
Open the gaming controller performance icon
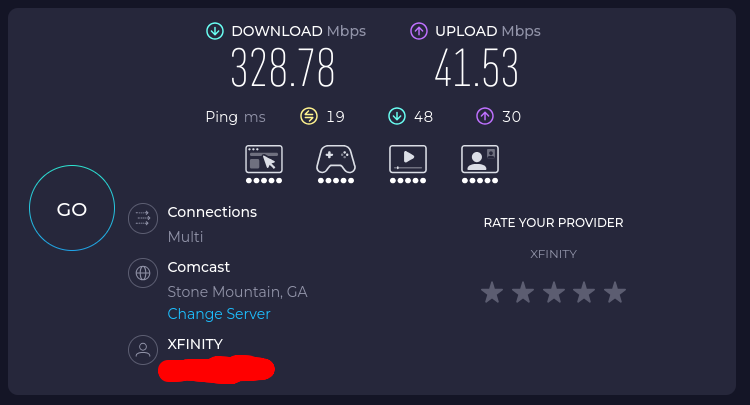[x=336, y=164]
